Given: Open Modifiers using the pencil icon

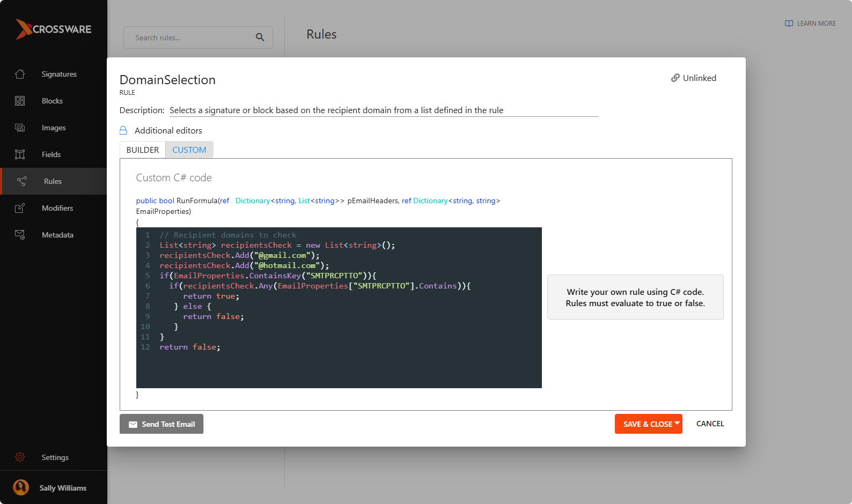Looking at the screenshot, I should click(20, 208).
